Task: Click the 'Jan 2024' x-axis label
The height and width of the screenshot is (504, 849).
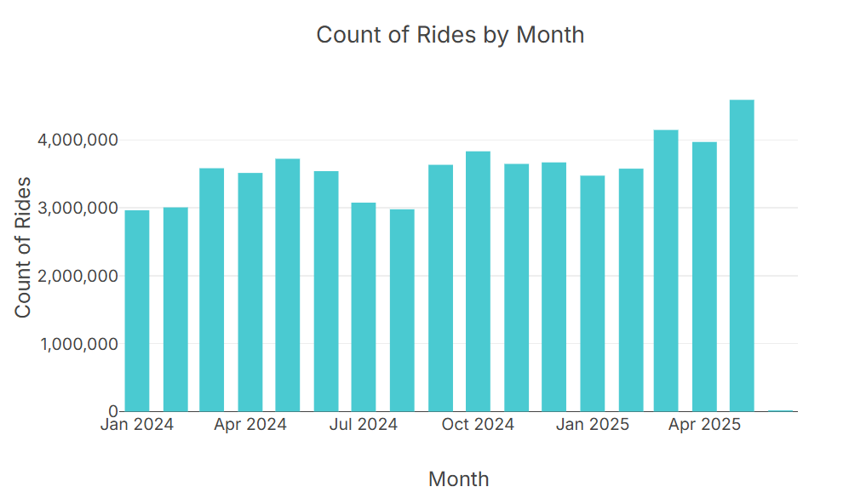Action: coord(137,425)
